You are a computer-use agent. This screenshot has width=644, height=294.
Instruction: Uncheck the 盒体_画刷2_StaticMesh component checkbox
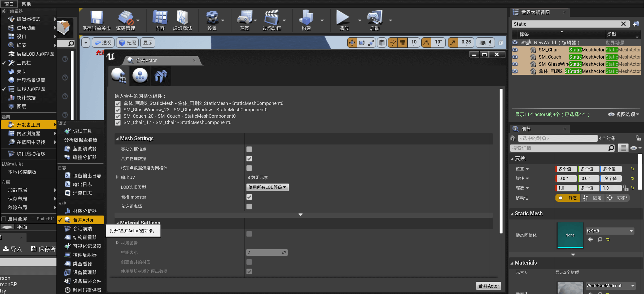point(118,103)
